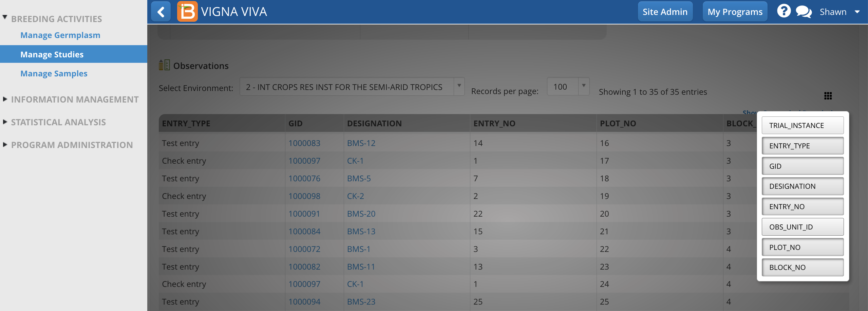Toggle BLOCK_NO column visibility
The height and width of the screenshot is (311, 868).
coord(803,267)
